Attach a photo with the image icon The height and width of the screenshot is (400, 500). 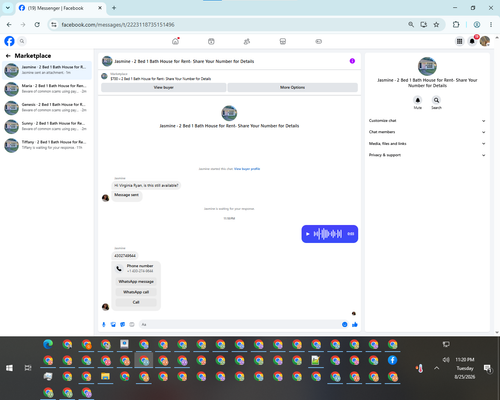click(x=113, y=324)
